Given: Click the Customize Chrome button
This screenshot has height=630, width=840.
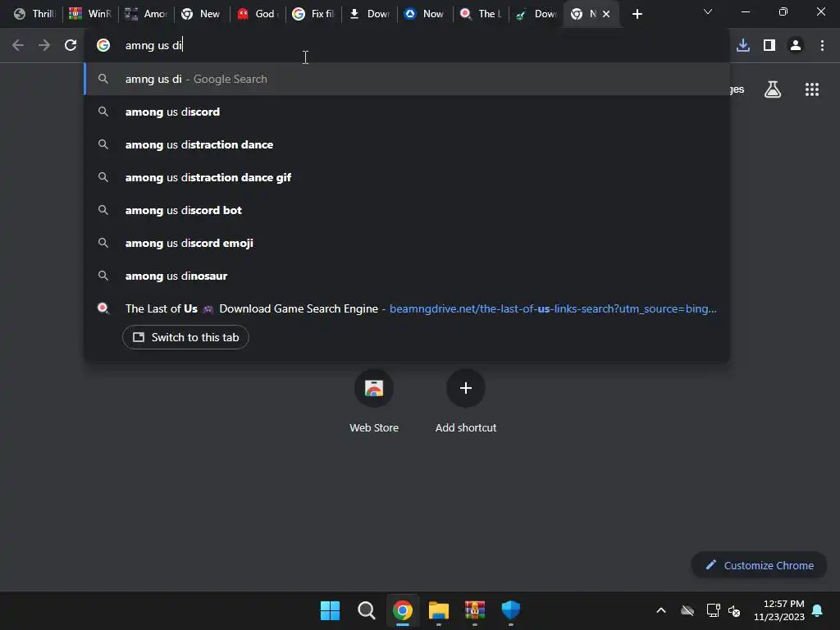Looking at the screenshot, I should [759, 565].
